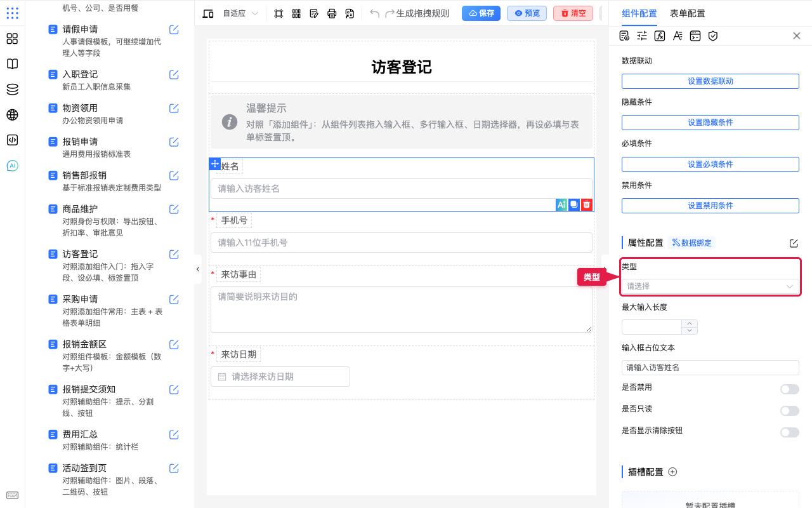Click 设置禁用条件 button
Screen dimensions: 812x508
710,206
